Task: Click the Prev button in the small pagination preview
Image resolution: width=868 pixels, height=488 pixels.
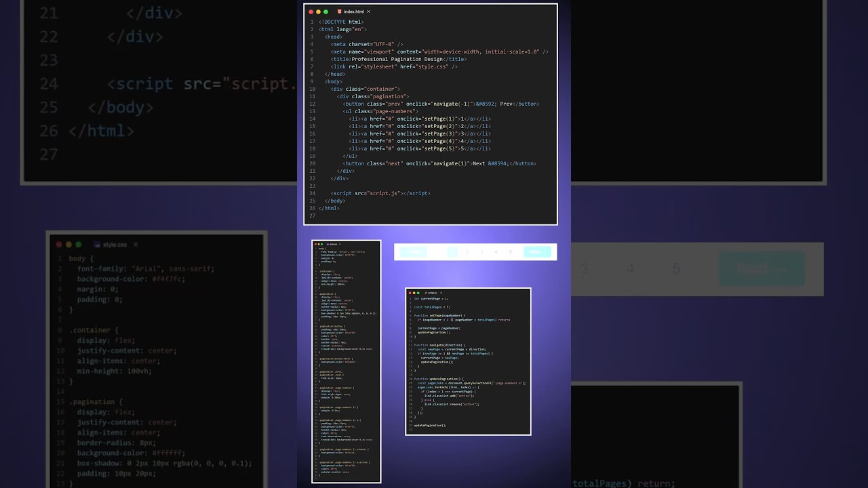Action: point(413,251)
